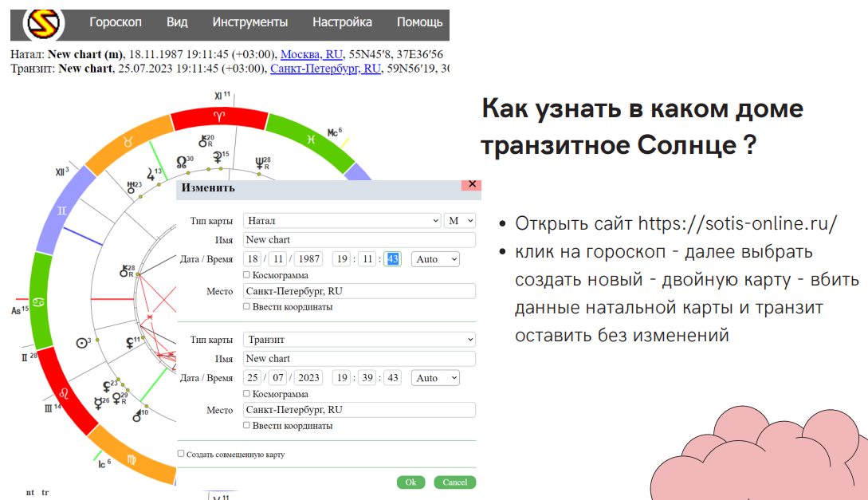
Task: Click the natal day field 18
Action: pyautogui.click(x=253, y=259)
